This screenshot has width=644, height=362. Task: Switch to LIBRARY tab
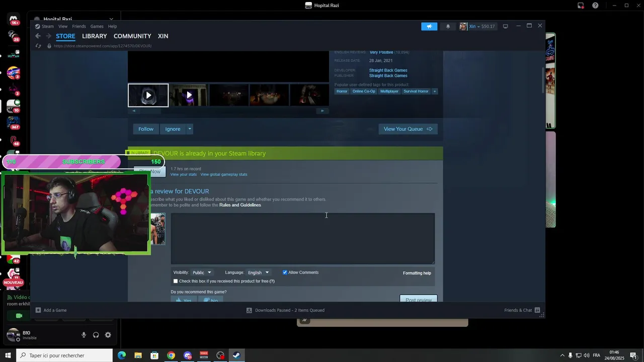[x=95, y=36]
